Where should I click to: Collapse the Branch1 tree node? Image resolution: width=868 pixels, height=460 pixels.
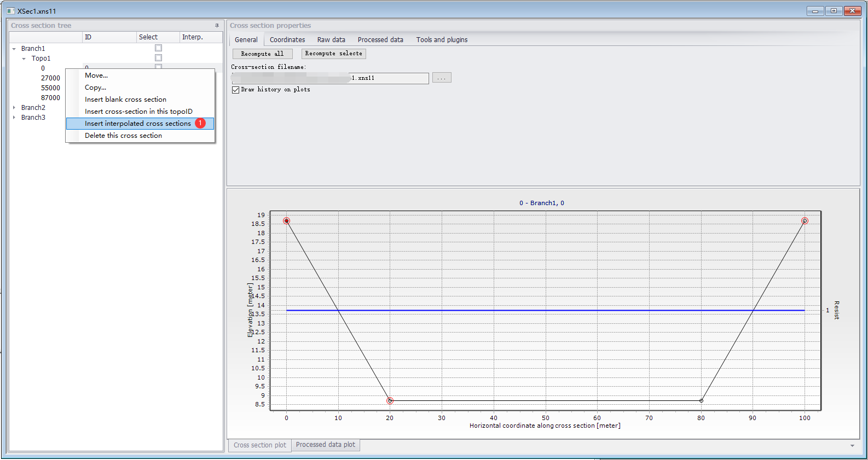click(14, 49)
